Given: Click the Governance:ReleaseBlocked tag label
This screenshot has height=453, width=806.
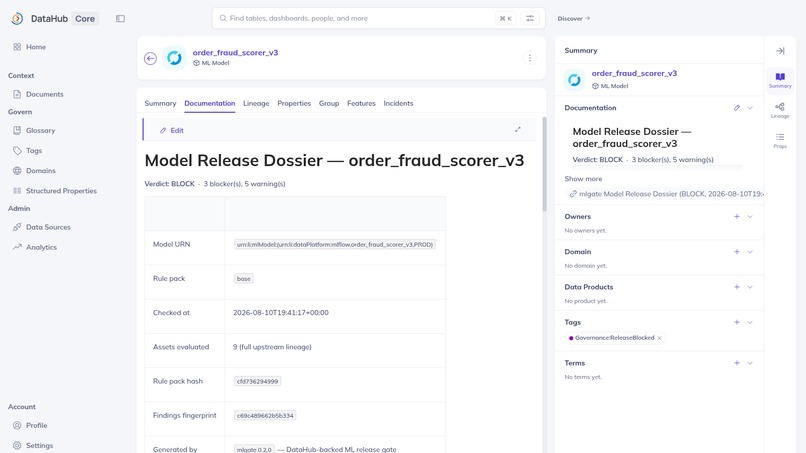Looking at the screenshot, I should [614, 338].
